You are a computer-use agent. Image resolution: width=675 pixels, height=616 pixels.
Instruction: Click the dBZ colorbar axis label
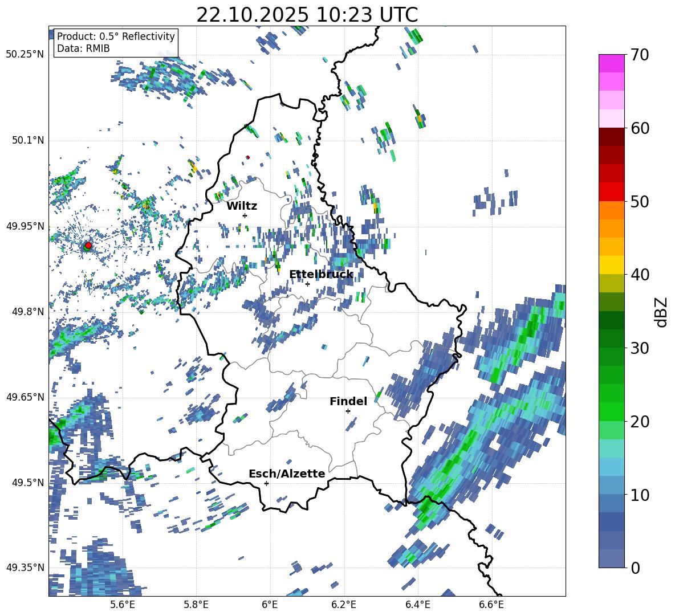point(662,312)
